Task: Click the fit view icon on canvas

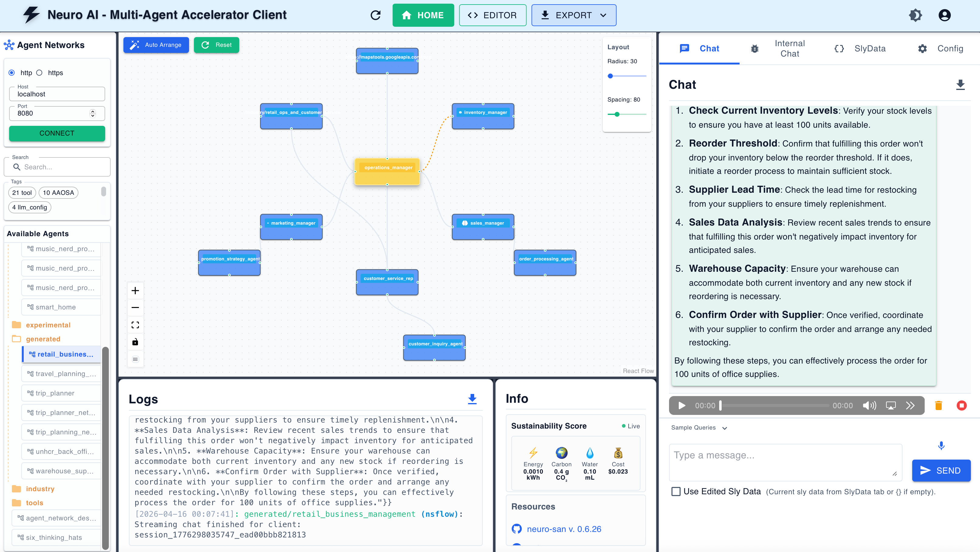Action: point(135,325)
